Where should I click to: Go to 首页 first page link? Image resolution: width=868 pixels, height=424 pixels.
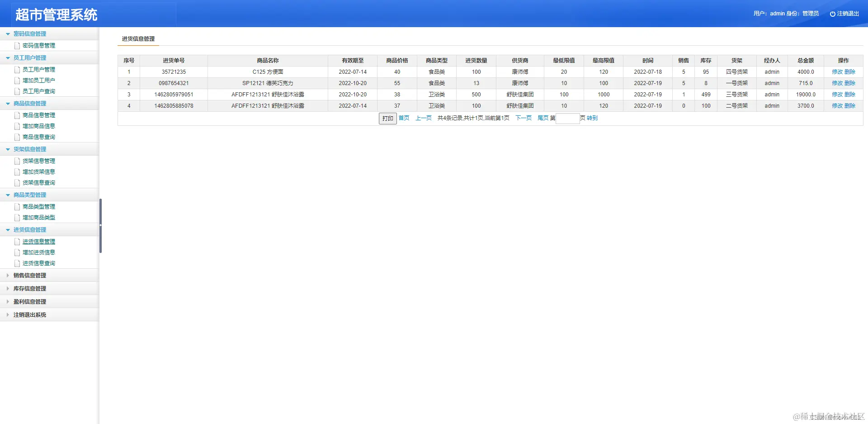coord(404,118)
